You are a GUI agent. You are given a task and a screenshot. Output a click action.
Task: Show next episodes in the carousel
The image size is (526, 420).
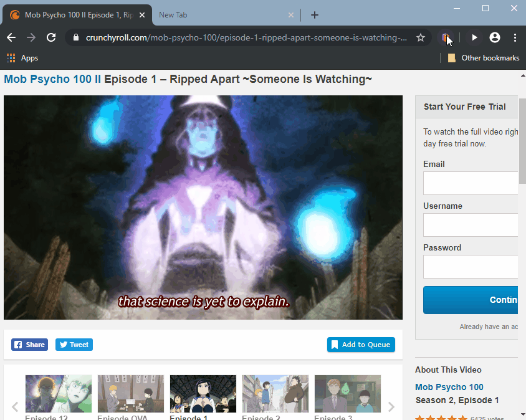click(391, 407)
